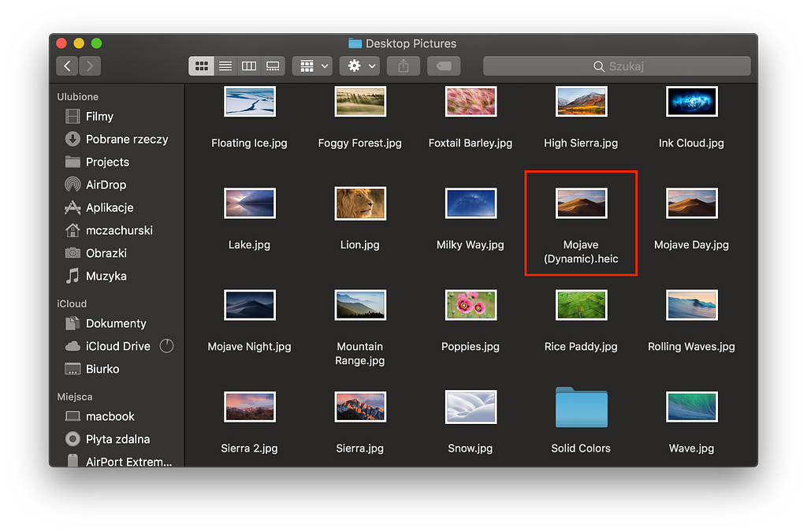Select the Lake.jpg thumbnail
The width and height of the screenshot is (807, 532).
click(x=250, y=203)
